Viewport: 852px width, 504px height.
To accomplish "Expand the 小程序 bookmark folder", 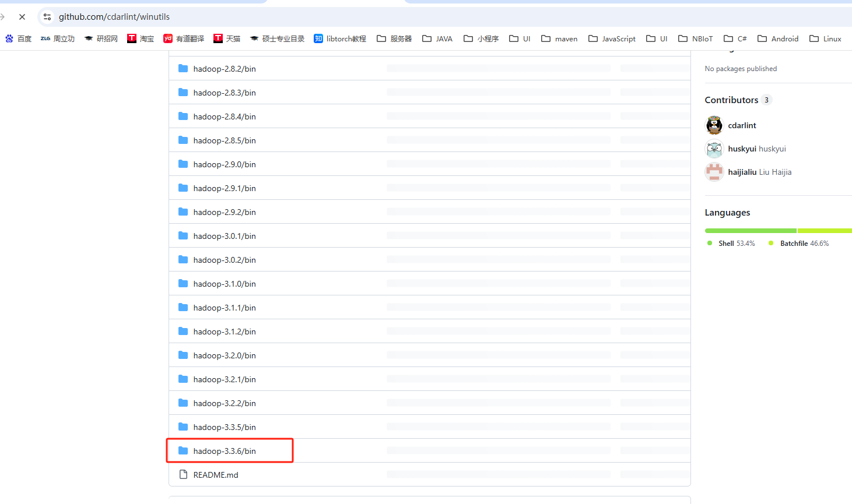I will (481, 38).
